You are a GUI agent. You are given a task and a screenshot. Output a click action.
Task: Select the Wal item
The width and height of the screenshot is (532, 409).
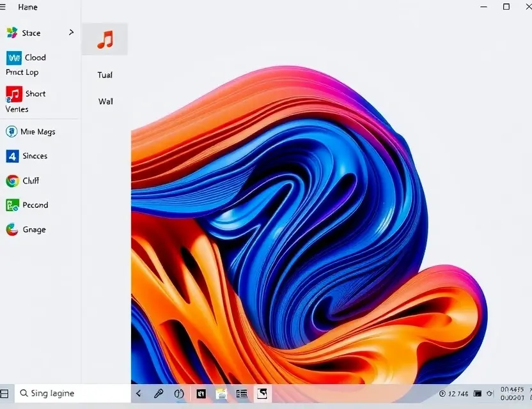pos(106,102)
